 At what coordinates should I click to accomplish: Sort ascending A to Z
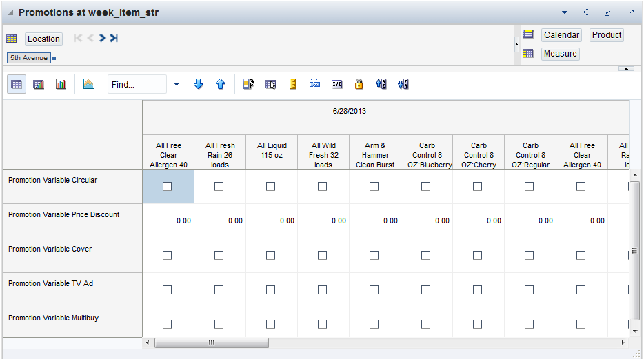(381, 85)
